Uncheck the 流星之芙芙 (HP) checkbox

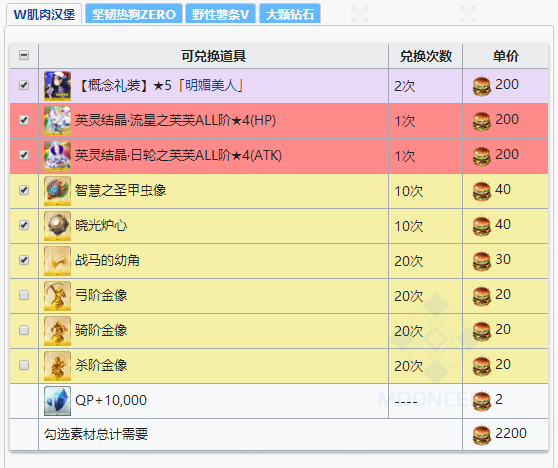pyautogui.click(x=24, y=120)
